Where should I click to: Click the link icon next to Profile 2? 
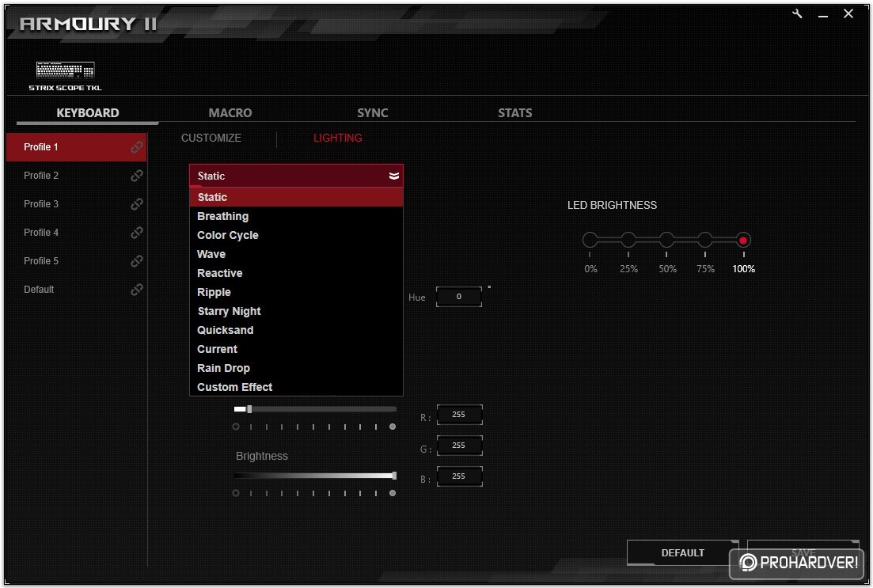(136, 176)
